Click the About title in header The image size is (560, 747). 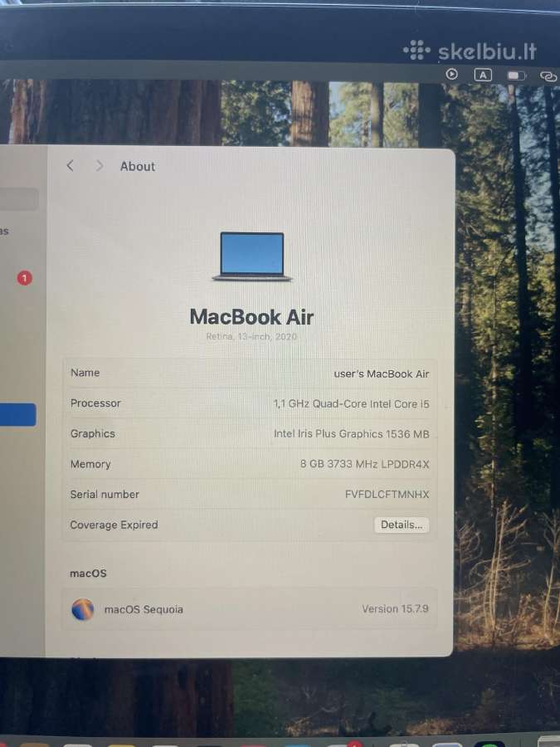click(138, 166)
